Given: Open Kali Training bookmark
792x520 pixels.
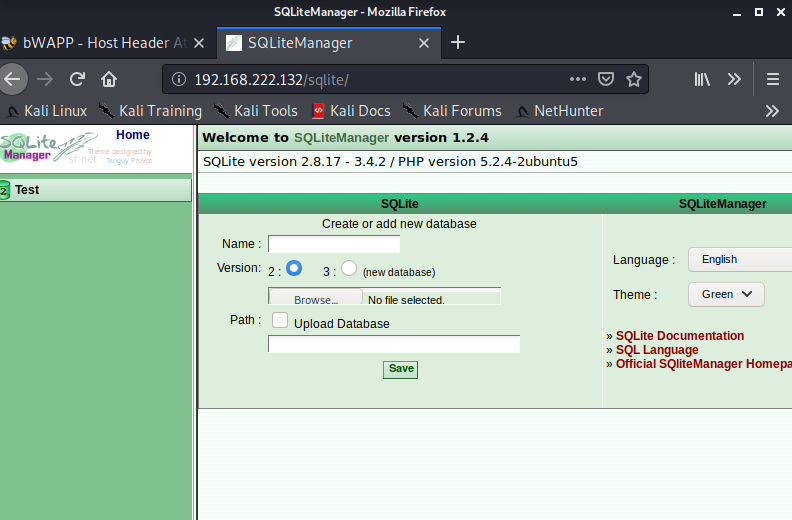Looking at the screenshot, I should 150,111.
